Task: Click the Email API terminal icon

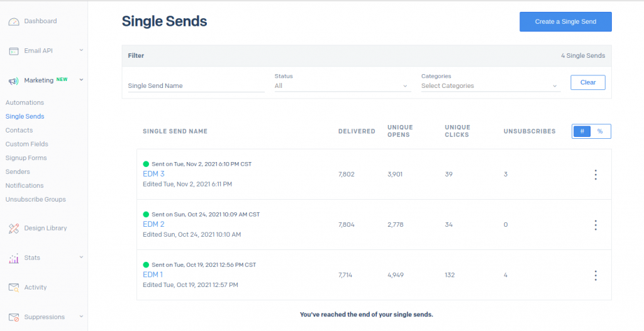Action: tap(14, 52)
